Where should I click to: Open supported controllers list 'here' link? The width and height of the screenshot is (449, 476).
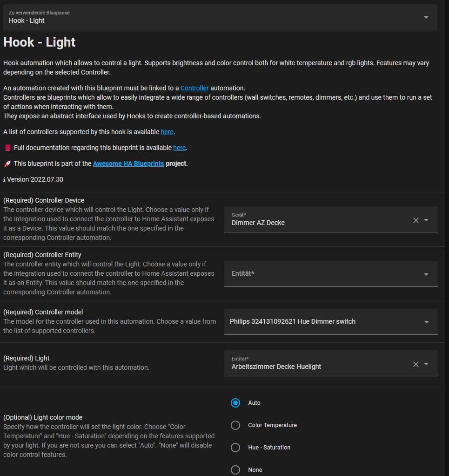(x=167, y=132)
